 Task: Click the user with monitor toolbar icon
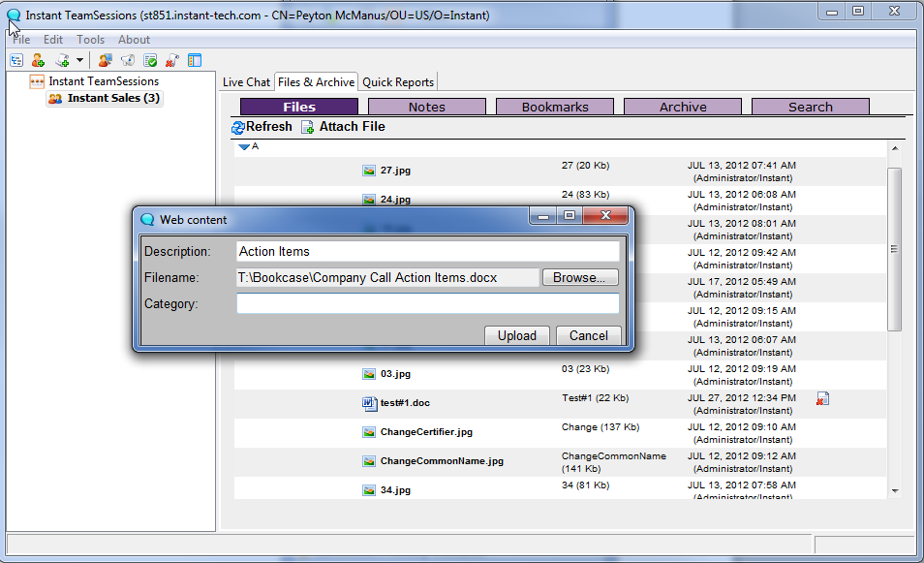(106, 60)
